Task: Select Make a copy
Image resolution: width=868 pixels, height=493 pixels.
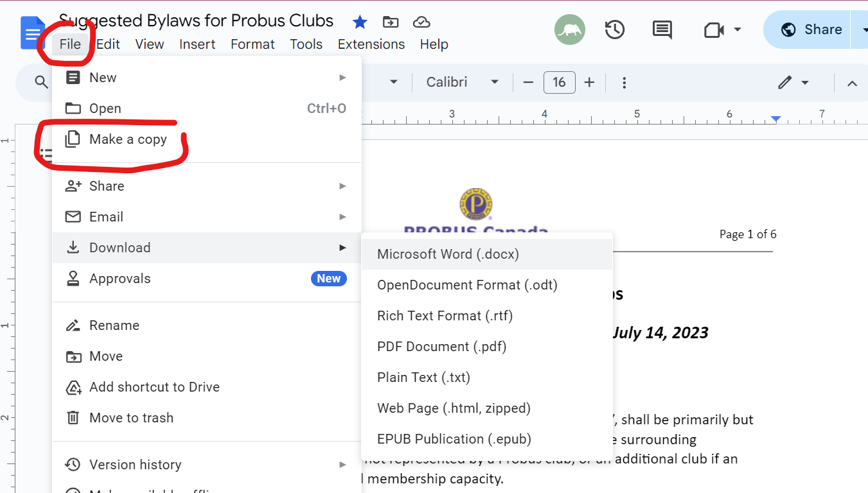Action: pyautogui.click(x=207, y=139)
